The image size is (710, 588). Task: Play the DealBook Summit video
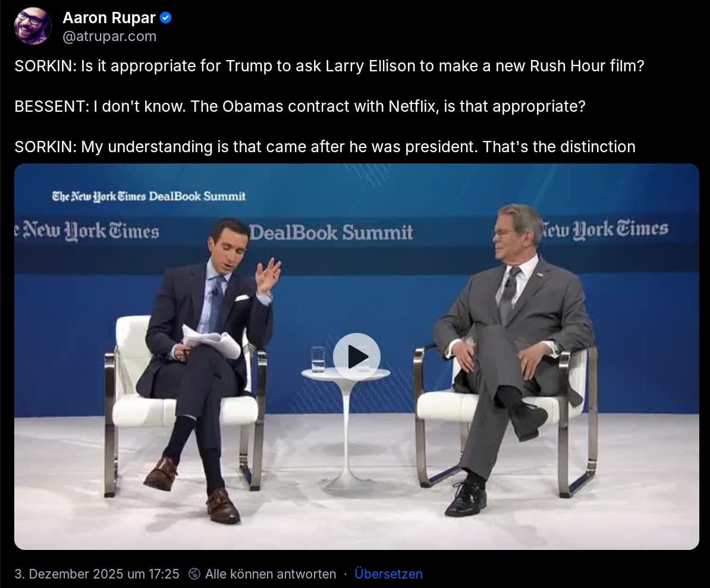(357, 357)
